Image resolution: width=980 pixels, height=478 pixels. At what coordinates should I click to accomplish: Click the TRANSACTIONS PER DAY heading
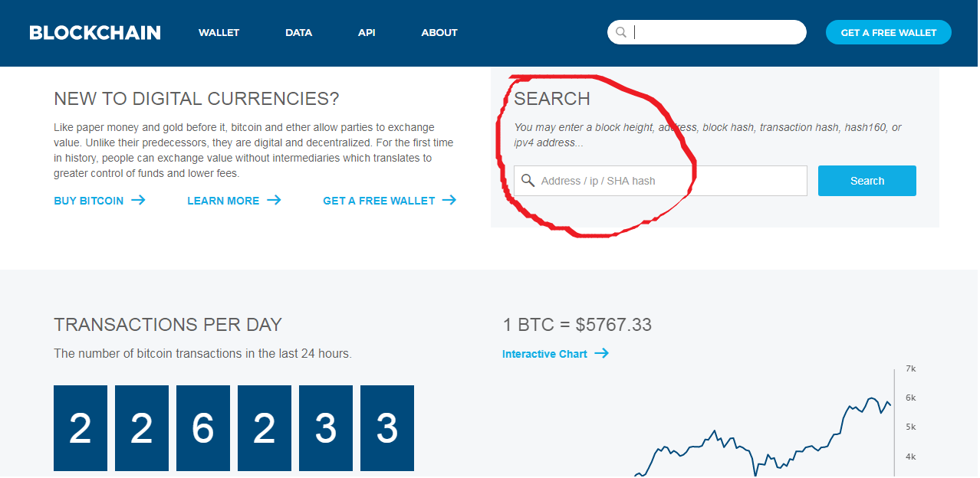tap(168, 324)
